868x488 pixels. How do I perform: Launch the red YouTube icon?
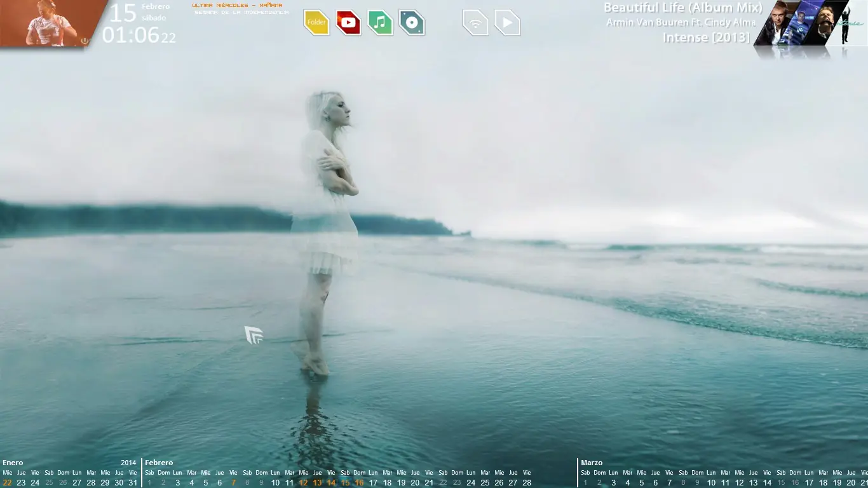(x=348, y=23)
